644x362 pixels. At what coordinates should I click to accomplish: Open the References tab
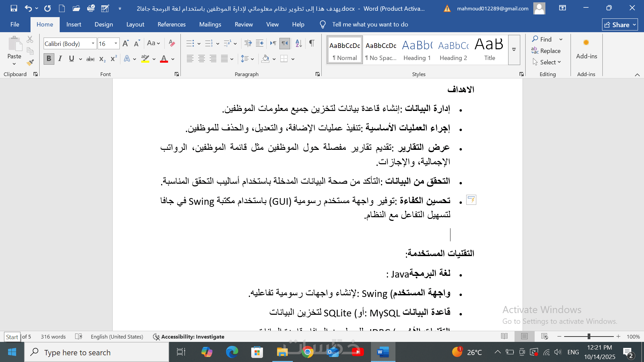tap(171, 24)
